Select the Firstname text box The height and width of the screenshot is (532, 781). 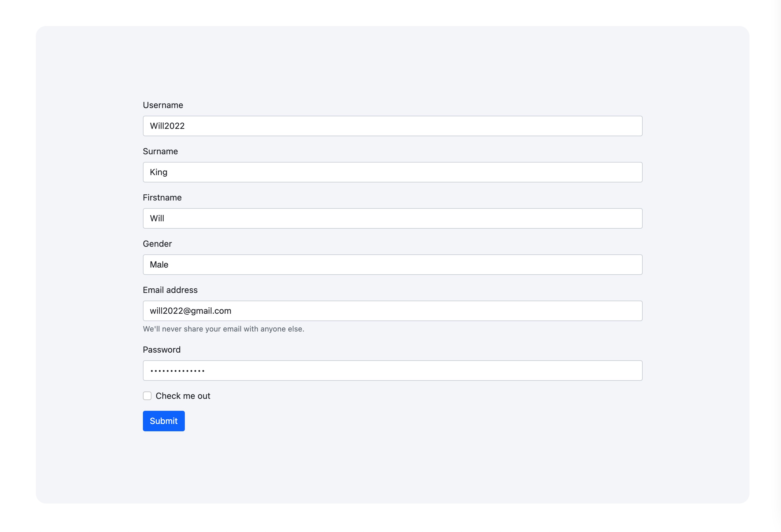pyautogui.click(x=393, y=219)
